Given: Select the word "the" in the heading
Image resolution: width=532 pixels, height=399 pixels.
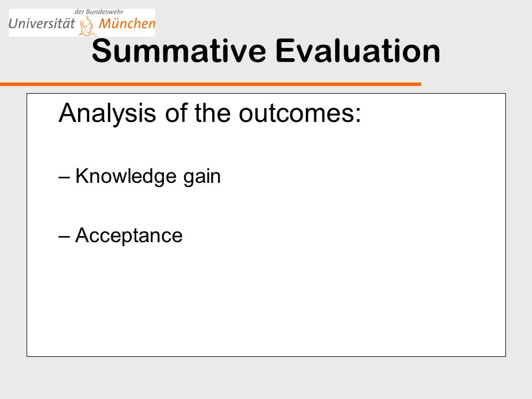Looking at the screenshot, I should [x=212, y=113].
